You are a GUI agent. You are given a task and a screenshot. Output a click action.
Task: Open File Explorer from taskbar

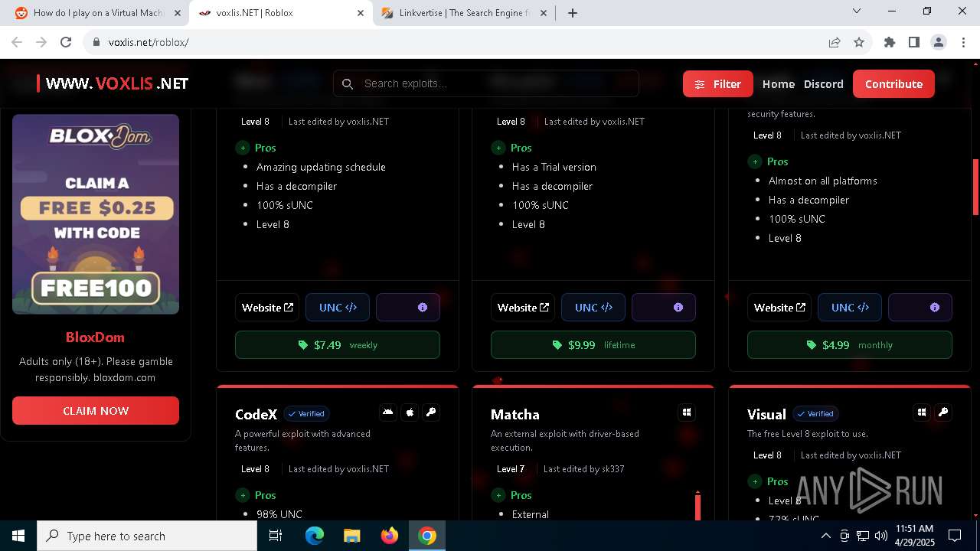(352, 536)
